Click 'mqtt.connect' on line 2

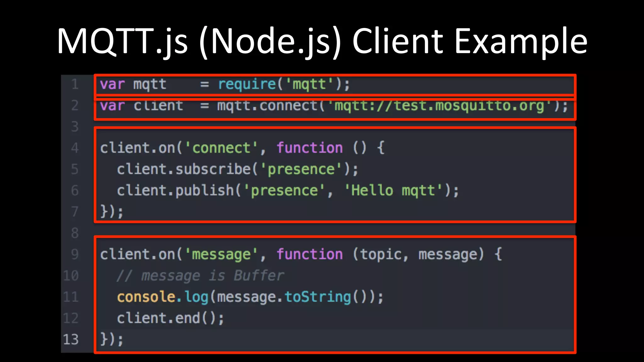click(268, 106)
